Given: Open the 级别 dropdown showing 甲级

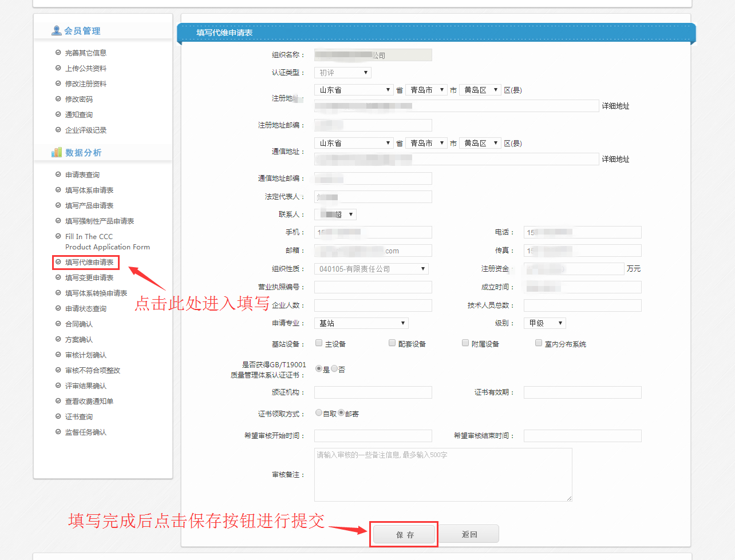Looking at the screenshot, I should click(x=544, y=323).
